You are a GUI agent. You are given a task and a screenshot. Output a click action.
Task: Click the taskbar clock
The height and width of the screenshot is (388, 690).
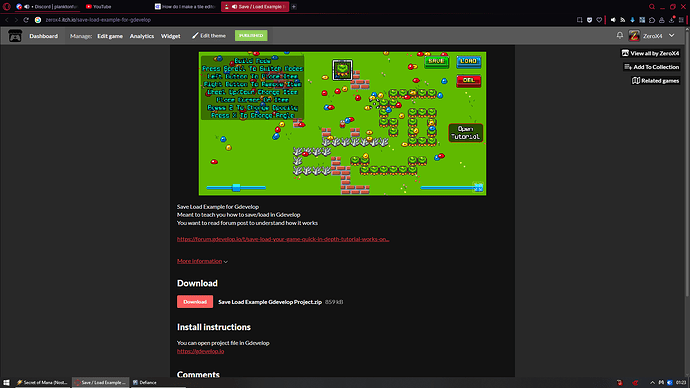point(680,382)
